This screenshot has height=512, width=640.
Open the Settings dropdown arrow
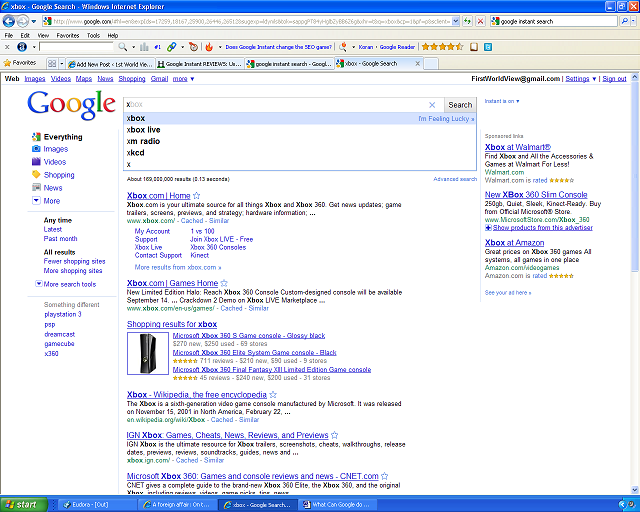click(x=594, y=79)
